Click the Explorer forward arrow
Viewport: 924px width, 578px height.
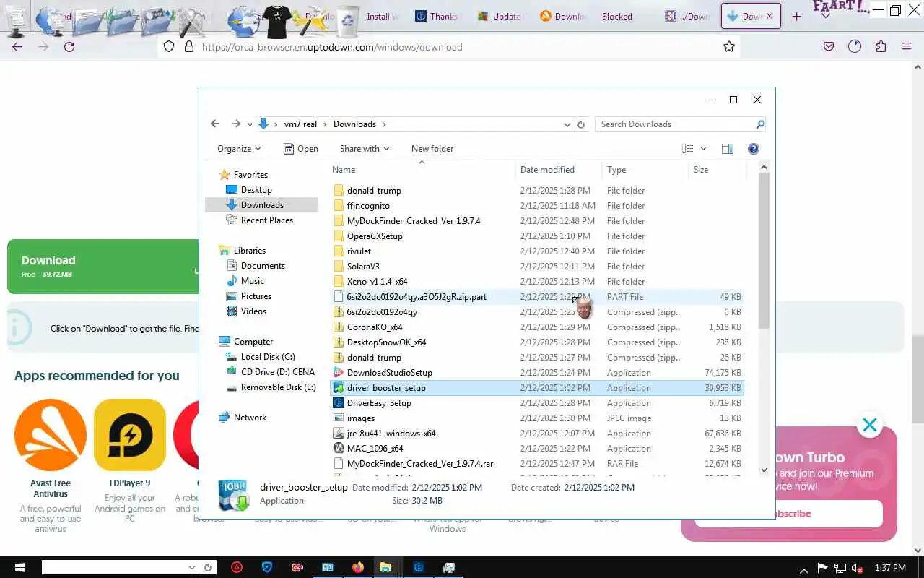click(235, 124)
